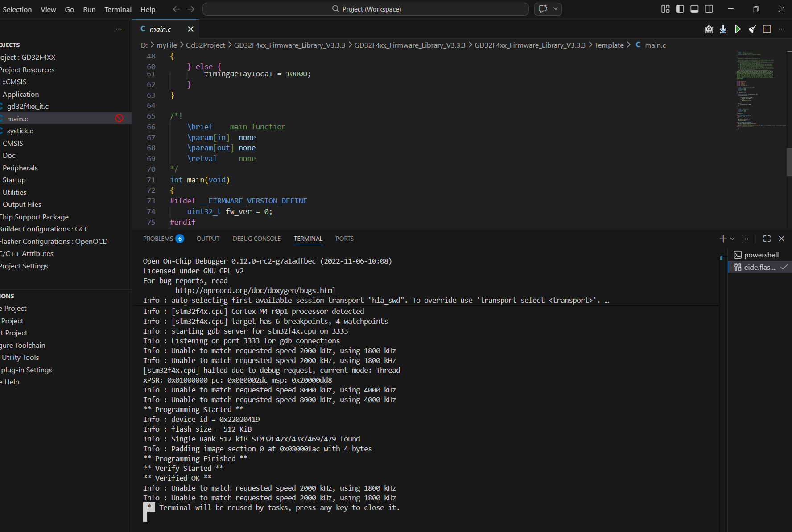Toggle the bottom panel visibility
The width and height of the screenshot is (792, 532).
[x=694, y=9]
